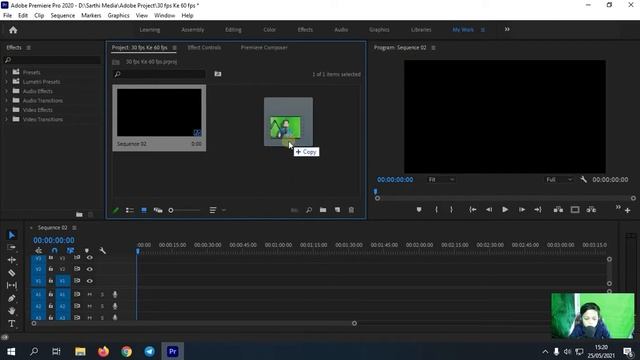
Task: Step back one frame in the Program monitor
Action: click(x=489, y=209)
